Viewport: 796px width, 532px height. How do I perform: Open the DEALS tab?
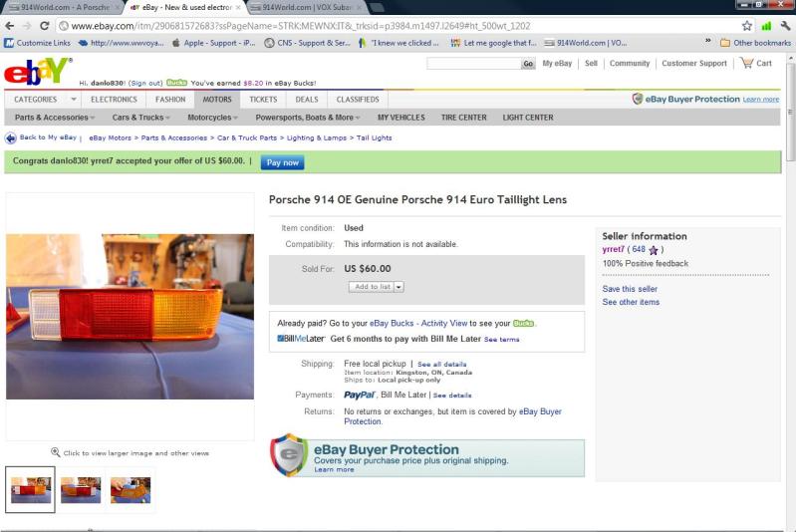[x=307, y=100]
